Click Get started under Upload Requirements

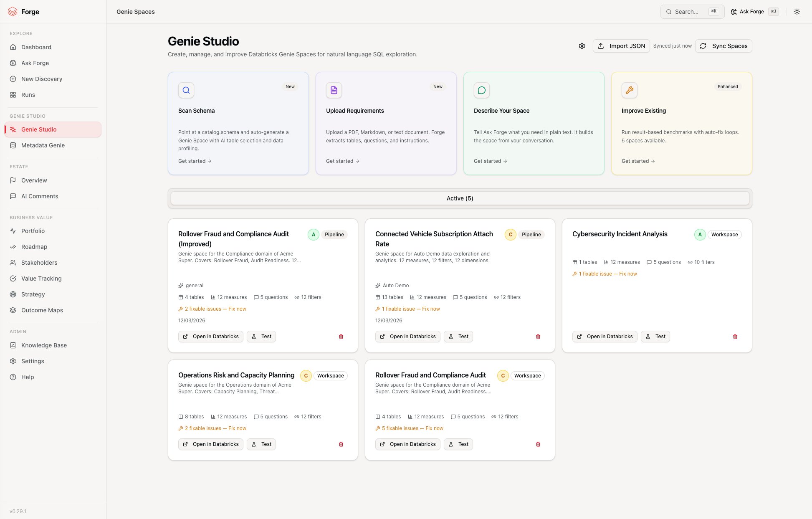(x=343, y=161)
